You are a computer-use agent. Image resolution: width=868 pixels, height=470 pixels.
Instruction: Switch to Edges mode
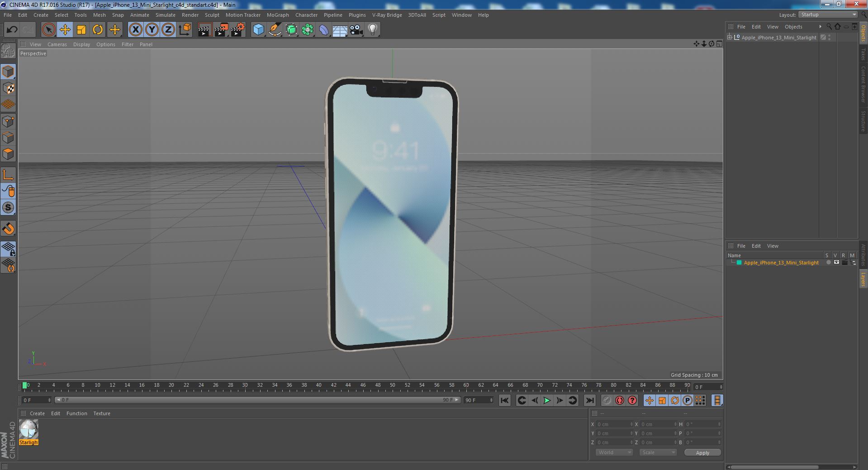(x=8, y=138)
